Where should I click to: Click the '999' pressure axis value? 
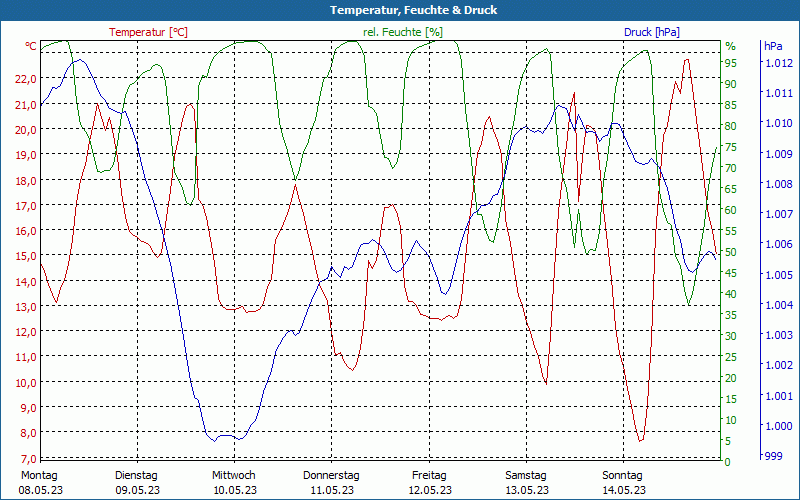(x=774, y=456)
